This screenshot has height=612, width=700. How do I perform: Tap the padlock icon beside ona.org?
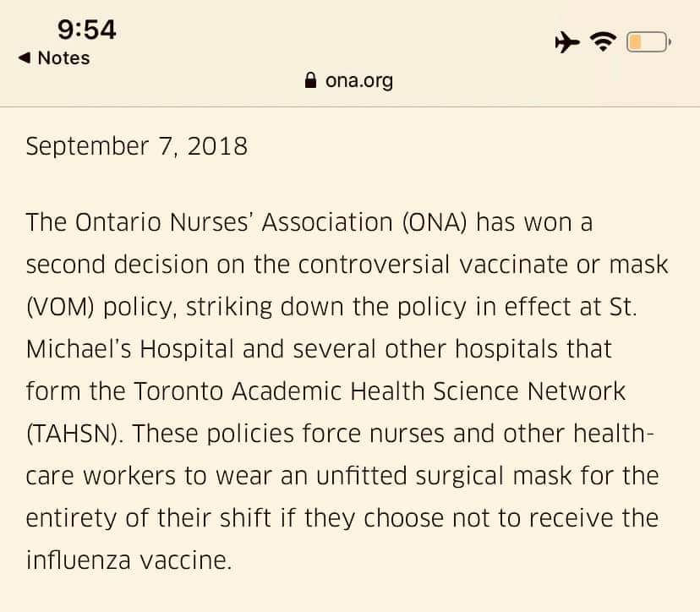(x=310, y=80)
